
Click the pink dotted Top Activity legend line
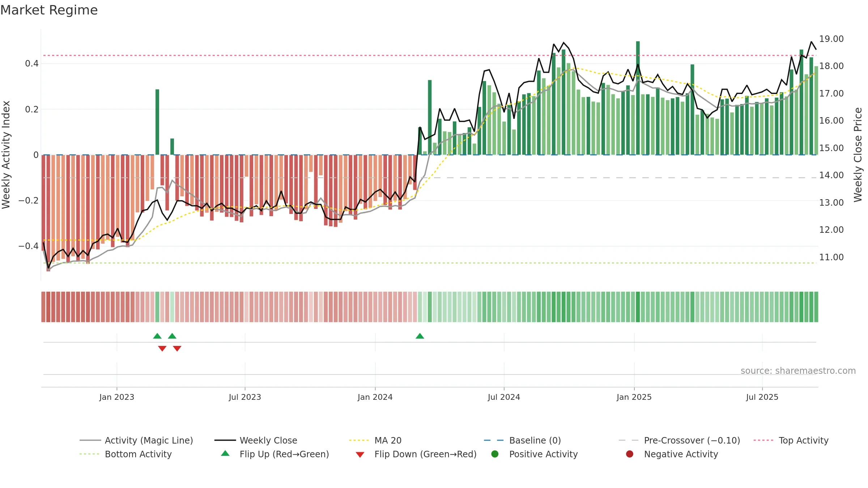point(763,440)
